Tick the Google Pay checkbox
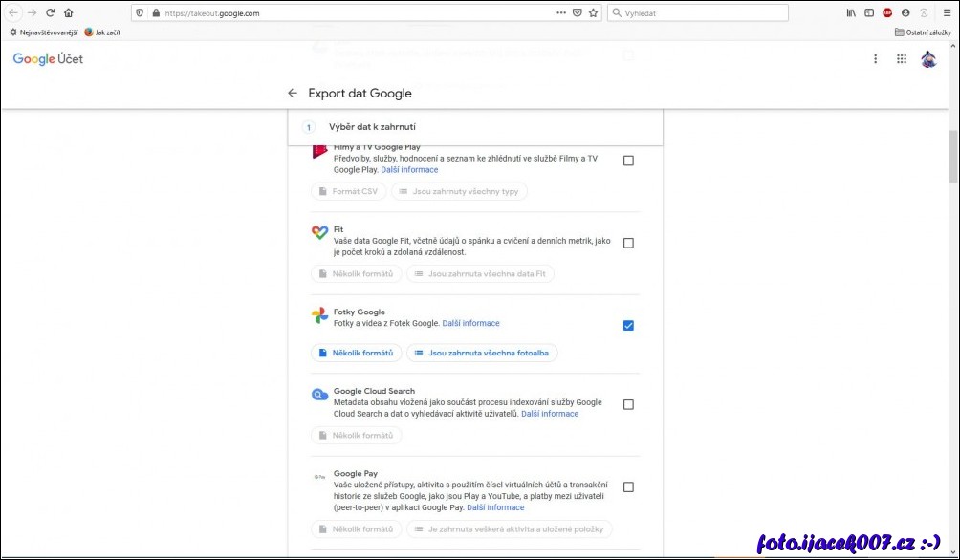Image resolution: width=960 pixels, height=560 pixels. [628, 486]
